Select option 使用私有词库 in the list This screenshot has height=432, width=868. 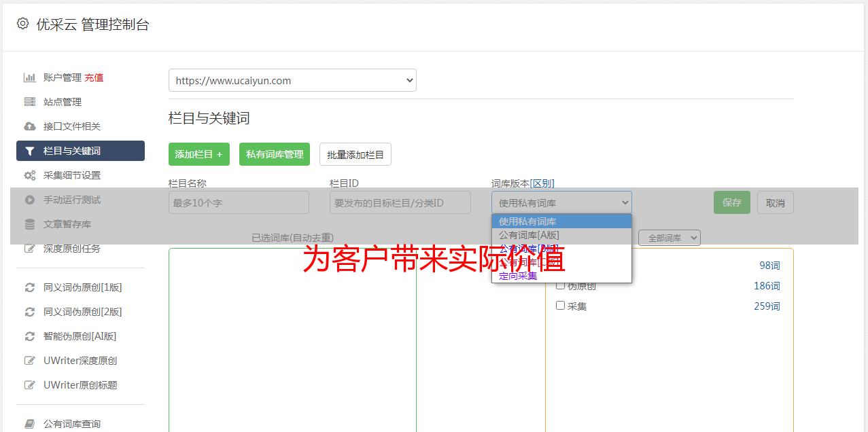pos(561,221)
